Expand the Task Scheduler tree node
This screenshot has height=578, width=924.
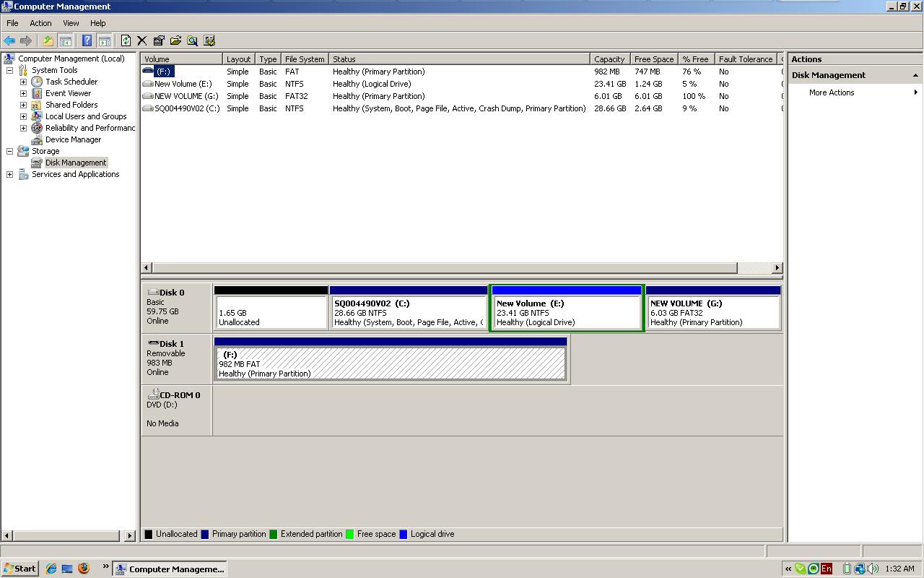23,82
